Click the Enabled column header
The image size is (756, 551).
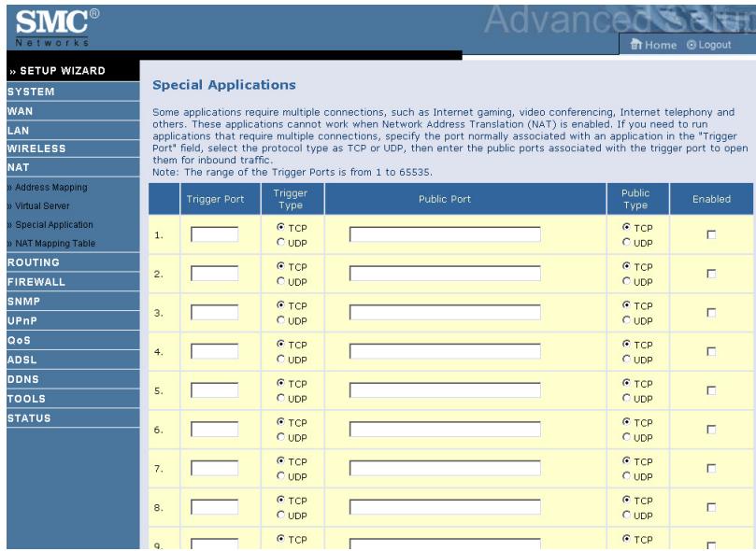coord(711,199)
